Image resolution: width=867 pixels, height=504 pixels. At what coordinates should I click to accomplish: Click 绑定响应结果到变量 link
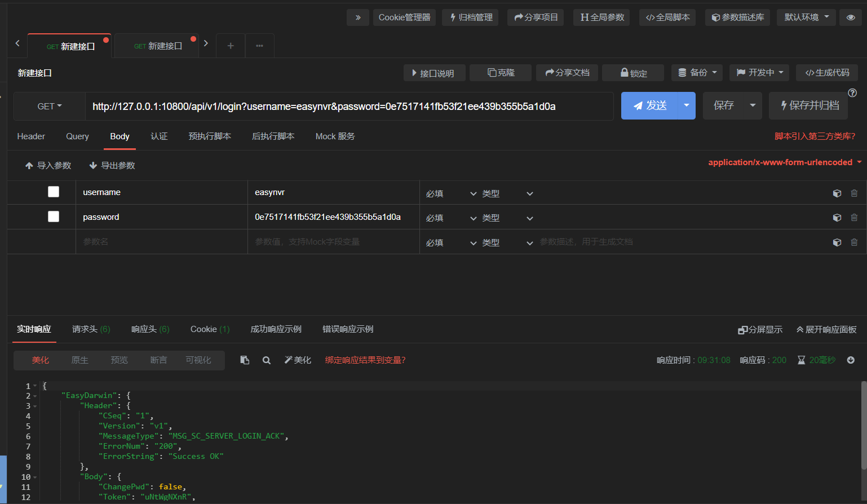point(365,360)
